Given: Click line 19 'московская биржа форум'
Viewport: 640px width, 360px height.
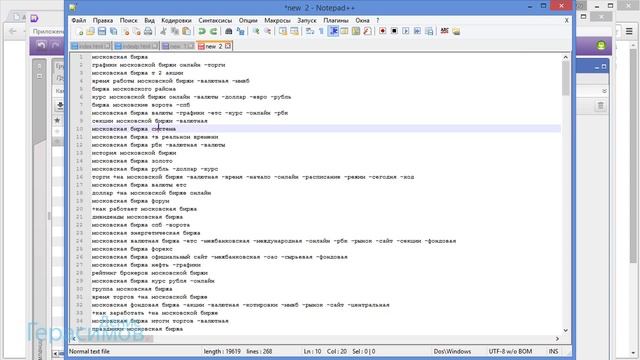Looking at the screenshot, I should 130,201.
